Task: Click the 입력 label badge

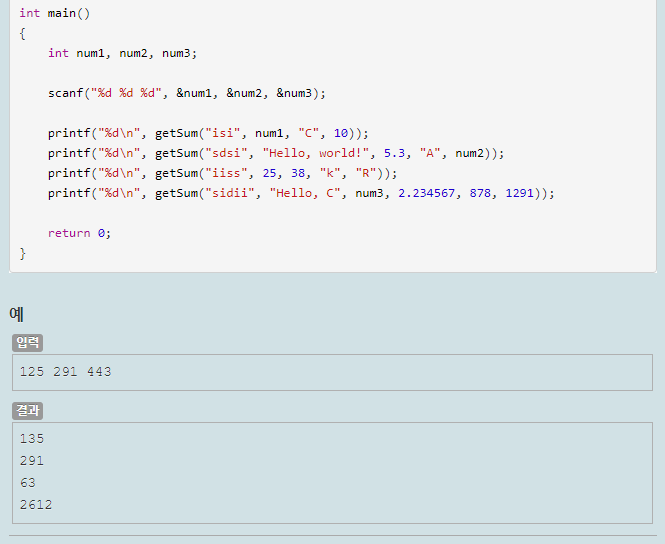Action: pyautogui.click(x=28, y=343)
